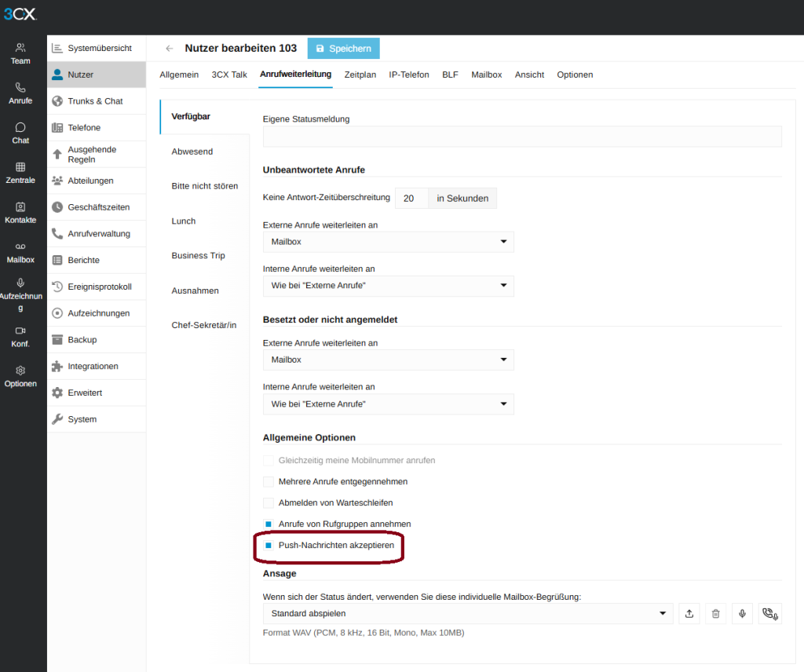The height and width of the screenshot is (672, 804).
Task: Click the timeout seconds field
Action: point(411,199)
